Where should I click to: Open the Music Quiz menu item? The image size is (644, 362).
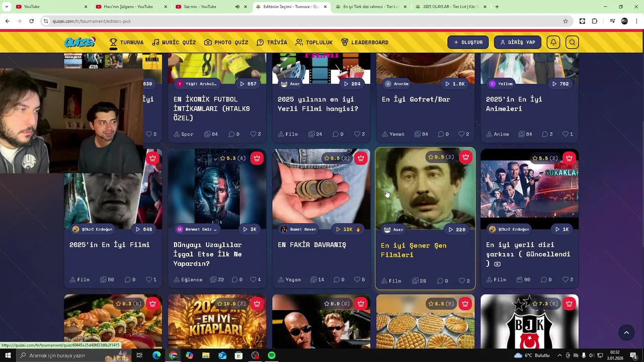(x=174, y=42)
